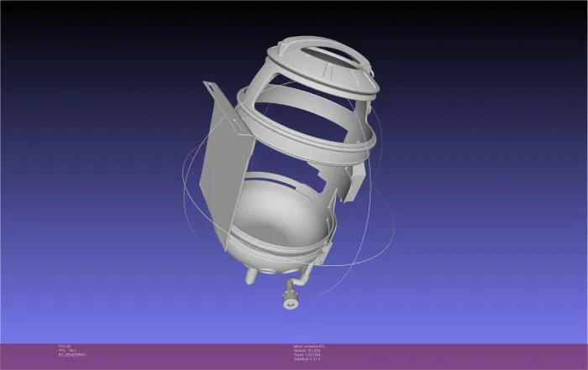Click the bent pipe beneath the bowl
The image size is (588, 370).
coord(301,279)
